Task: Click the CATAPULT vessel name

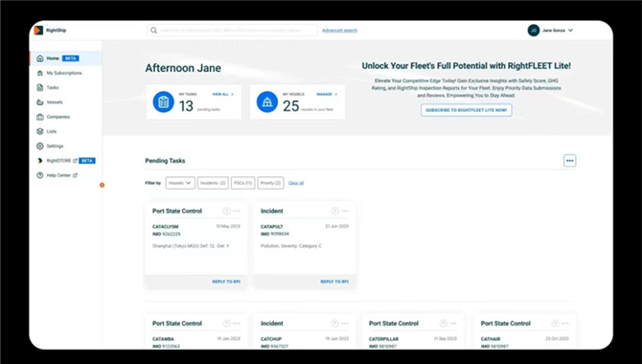Action: tap(272, 227)
